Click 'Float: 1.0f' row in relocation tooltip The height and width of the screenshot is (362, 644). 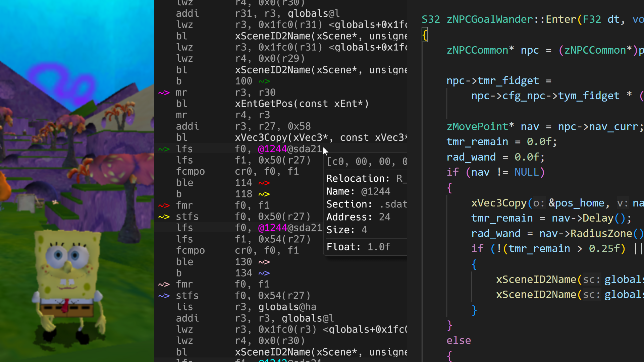[358, 247]
